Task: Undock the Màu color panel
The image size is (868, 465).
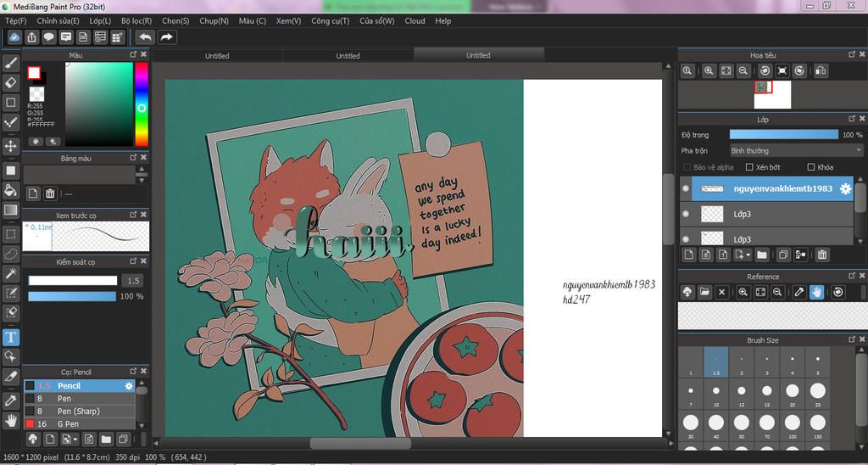Action: [x=133, y=54]
